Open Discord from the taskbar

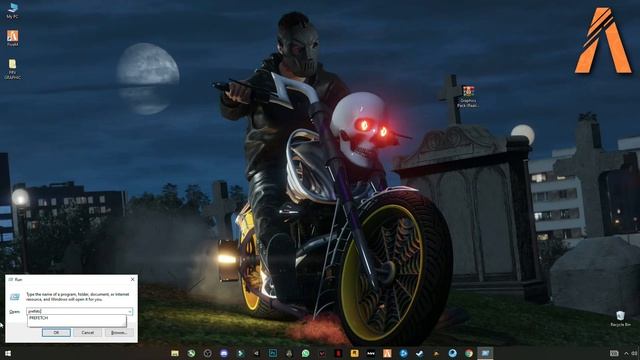pos(224,353)
